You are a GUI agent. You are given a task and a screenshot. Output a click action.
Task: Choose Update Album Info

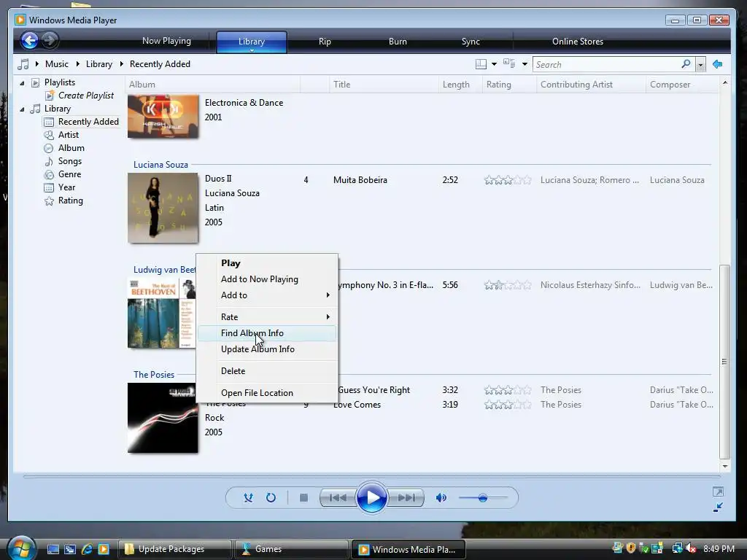[267, 349]
